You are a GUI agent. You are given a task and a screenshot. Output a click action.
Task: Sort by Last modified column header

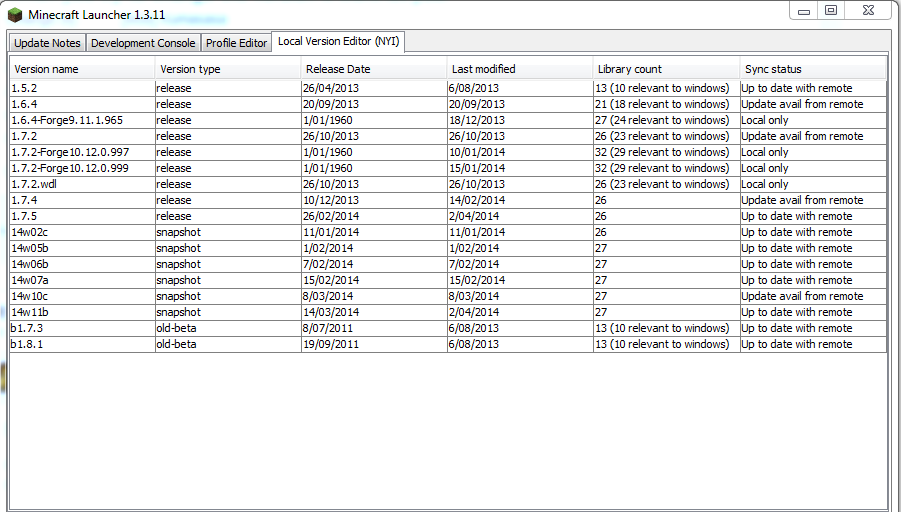520,69
